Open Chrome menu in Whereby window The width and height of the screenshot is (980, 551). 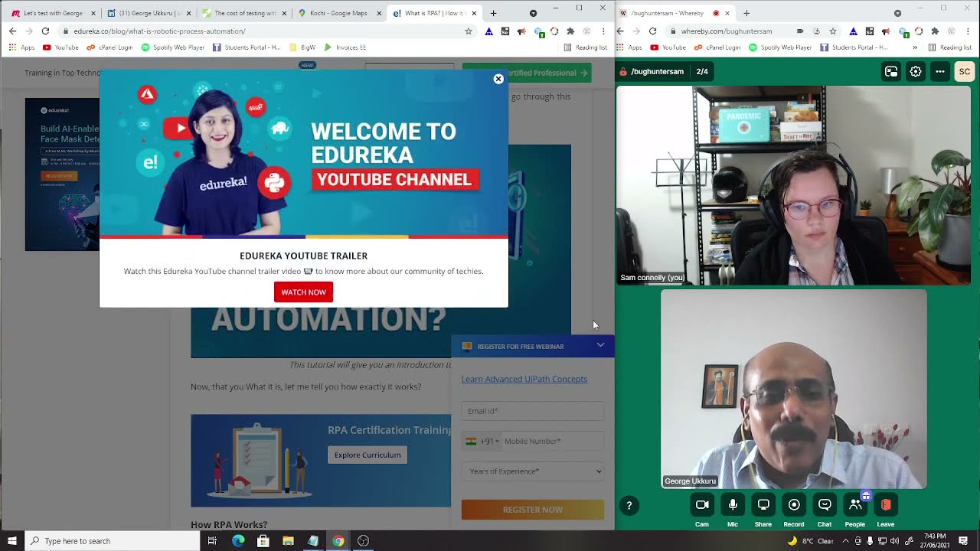tap(967, 31)
